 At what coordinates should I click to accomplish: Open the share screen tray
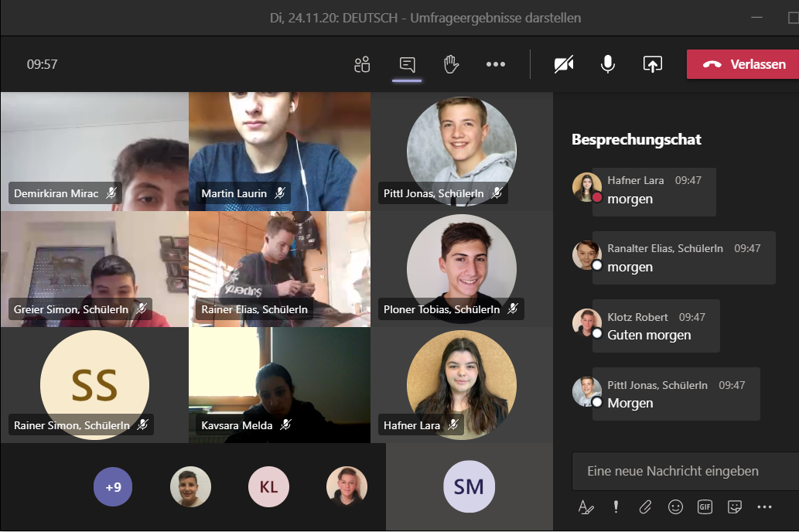(x=653, y=64)
